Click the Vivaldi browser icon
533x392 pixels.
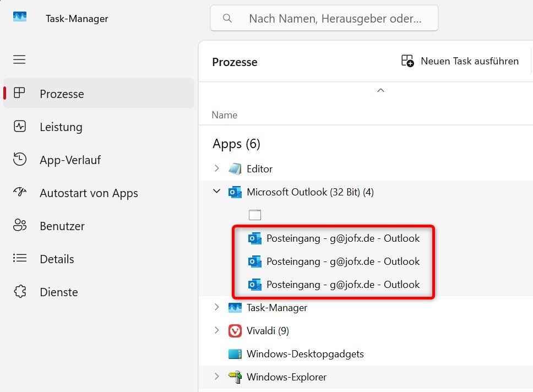pyautogui.click(x=235, y=331)
